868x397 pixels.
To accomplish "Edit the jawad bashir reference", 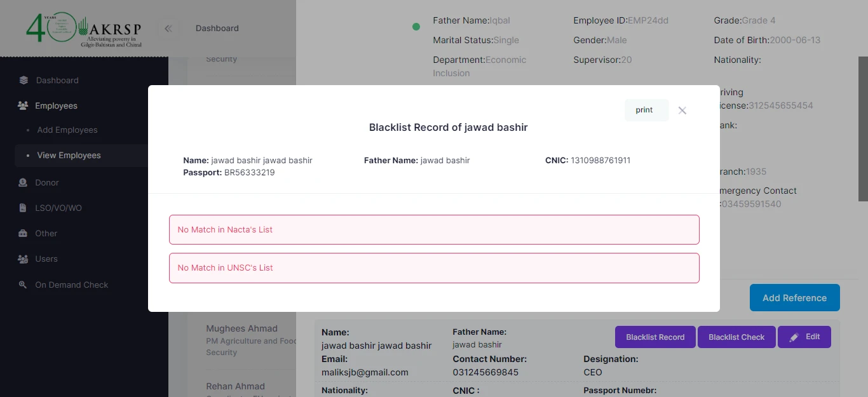I will pos(804,337).
